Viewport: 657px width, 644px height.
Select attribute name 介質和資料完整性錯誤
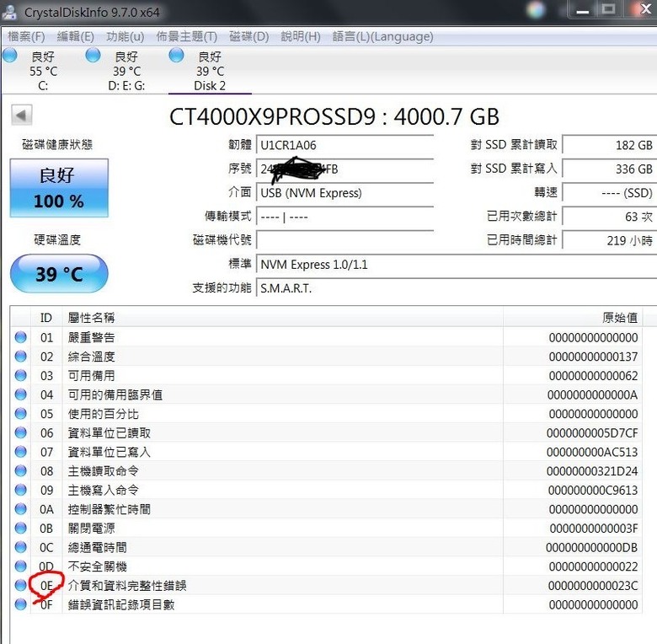point(127,586)
